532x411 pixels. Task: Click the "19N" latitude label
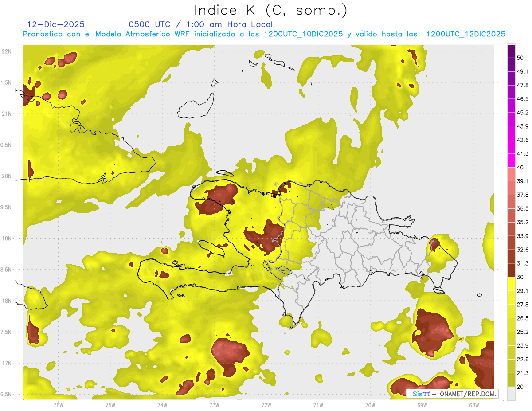(x=7, y=238)
